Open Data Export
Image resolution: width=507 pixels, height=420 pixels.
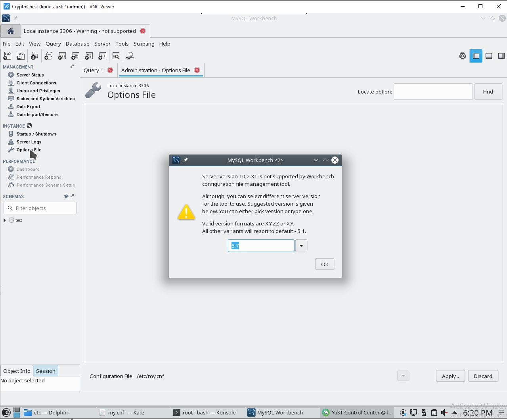point(28,107)
